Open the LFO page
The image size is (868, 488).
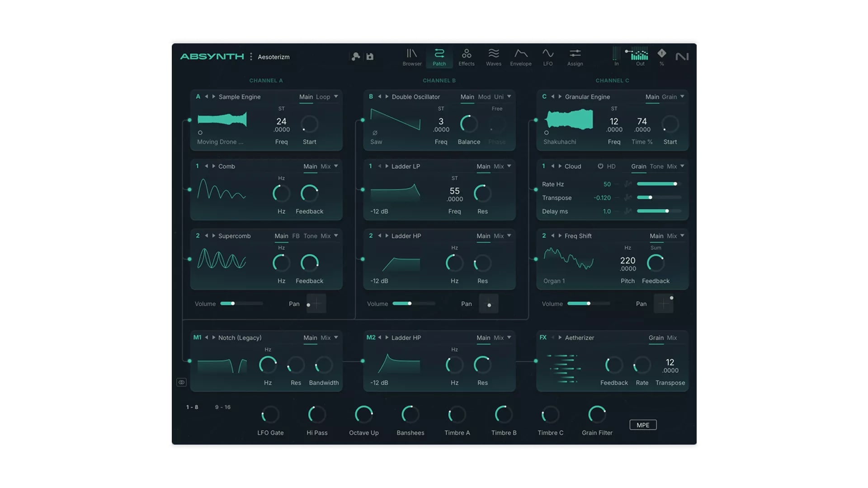pyautogui.click(x=547, y=57)
